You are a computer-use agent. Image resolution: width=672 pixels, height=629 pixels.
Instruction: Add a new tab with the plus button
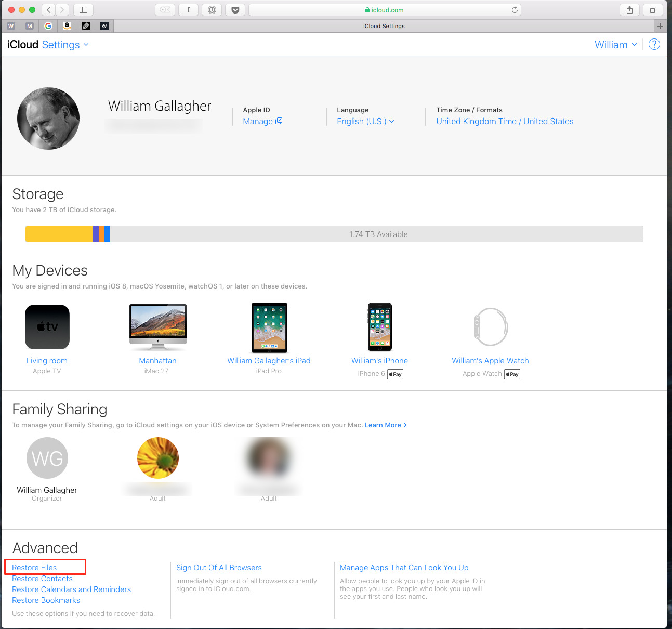coord(660,26)
